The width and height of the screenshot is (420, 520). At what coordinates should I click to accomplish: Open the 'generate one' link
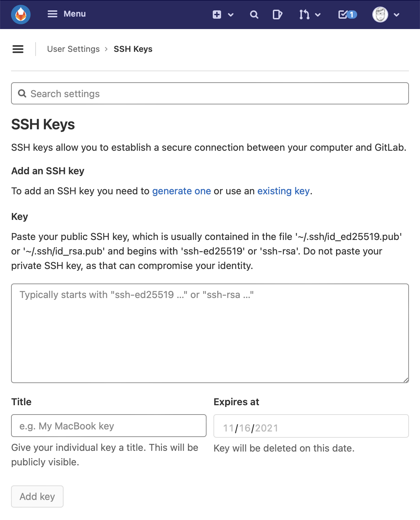pos(181,191)
